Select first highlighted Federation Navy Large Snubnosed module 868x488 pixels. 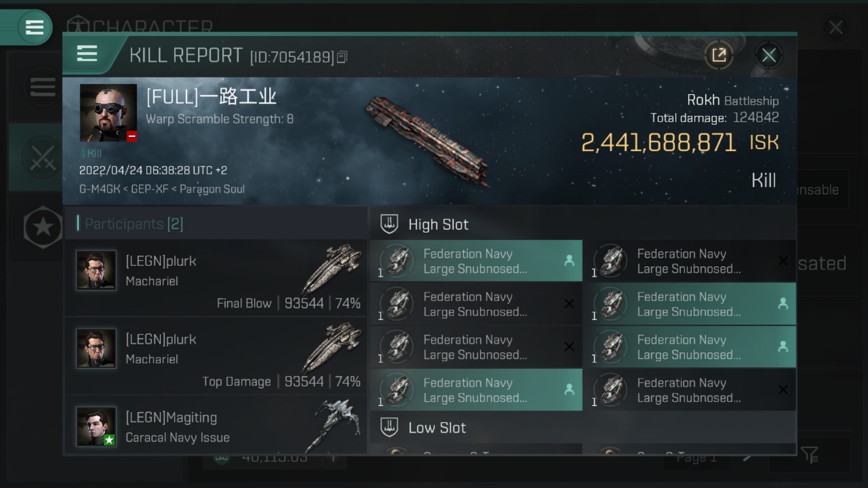coord(476,261)
